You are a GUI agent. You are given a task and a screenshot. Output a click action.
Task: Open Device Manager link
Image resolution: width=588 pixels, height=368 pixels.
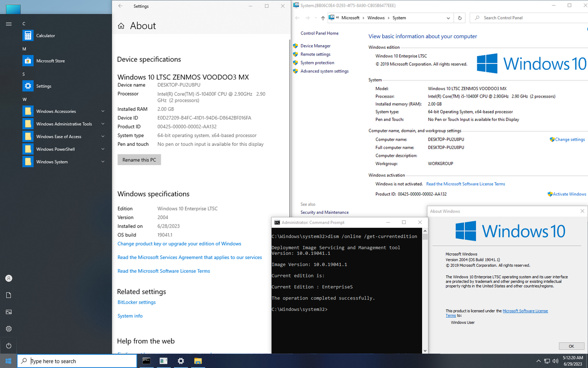(x=315, y=46)
